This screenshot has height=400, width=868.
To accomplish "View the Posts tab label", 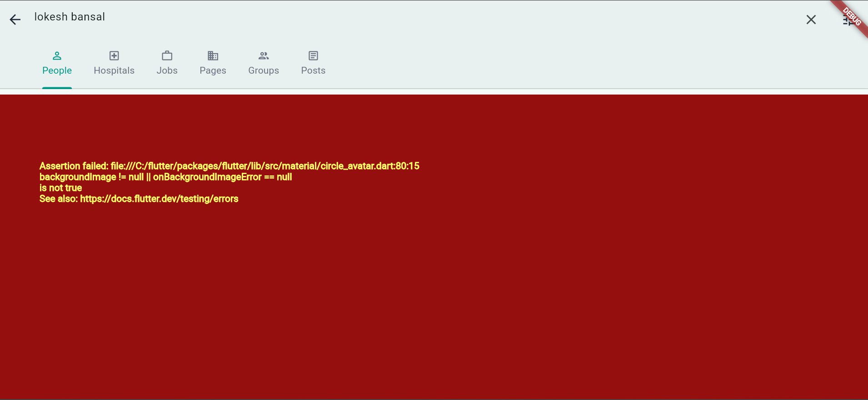I will click(x=313, y=70).
